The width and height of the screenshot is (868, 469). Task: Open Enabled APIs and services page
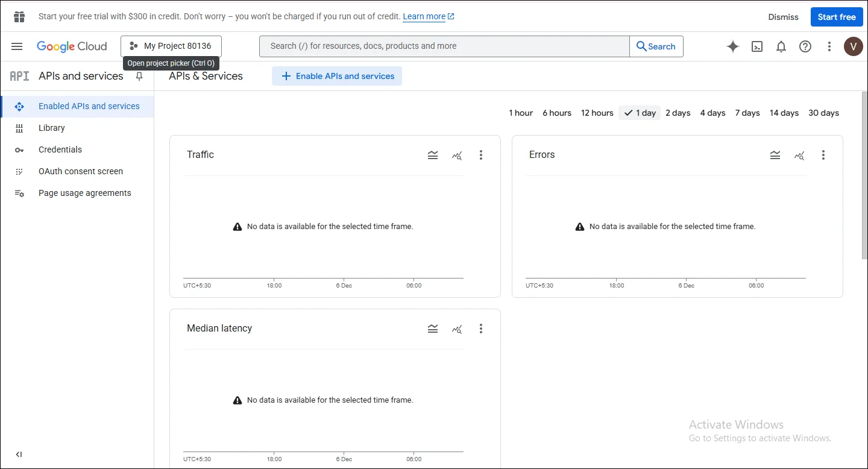77,106
